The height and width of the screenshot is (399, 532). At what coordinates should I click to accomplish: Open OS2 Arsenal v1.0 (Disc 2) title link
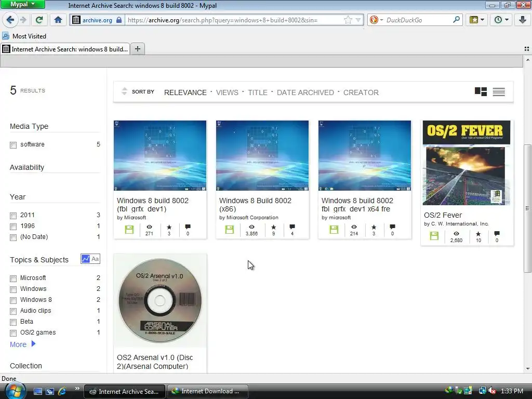click(155, 362)
